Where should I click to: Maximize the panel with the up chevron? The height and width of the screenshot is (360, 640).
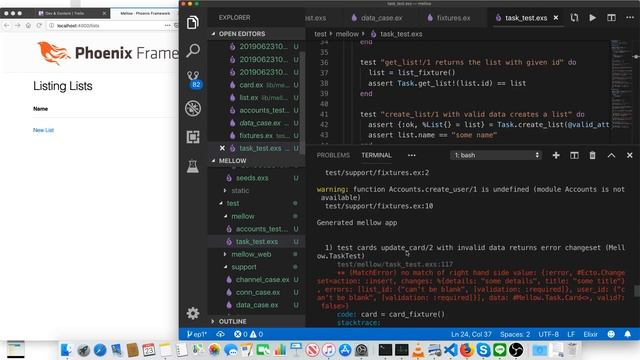pyautogui.click(x=611, y=155)
